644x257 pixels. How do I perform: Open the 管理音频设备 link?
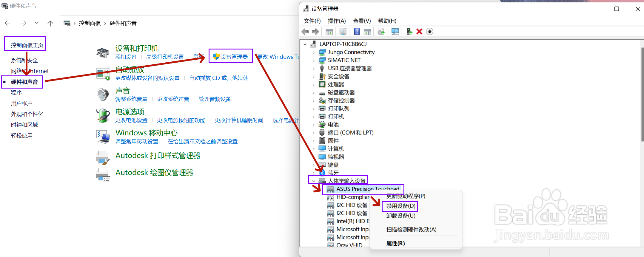click(x=215, y=99)
